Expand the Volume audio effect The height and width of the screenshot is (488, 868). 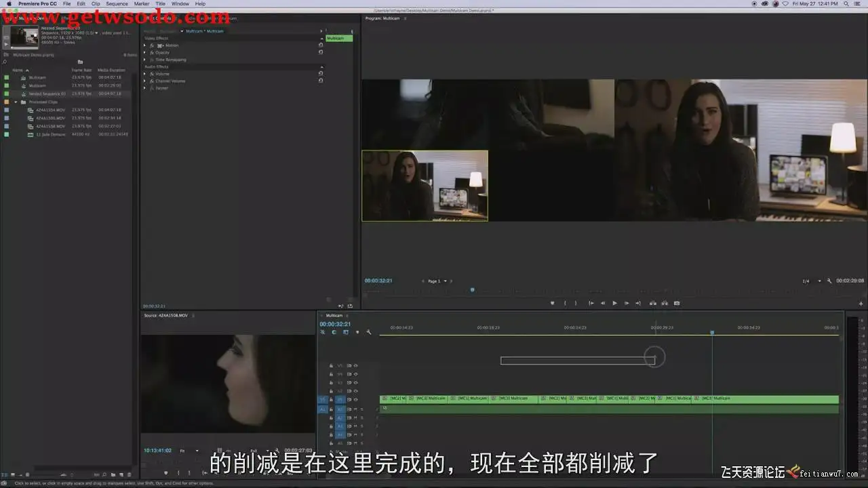click(144, 74)
